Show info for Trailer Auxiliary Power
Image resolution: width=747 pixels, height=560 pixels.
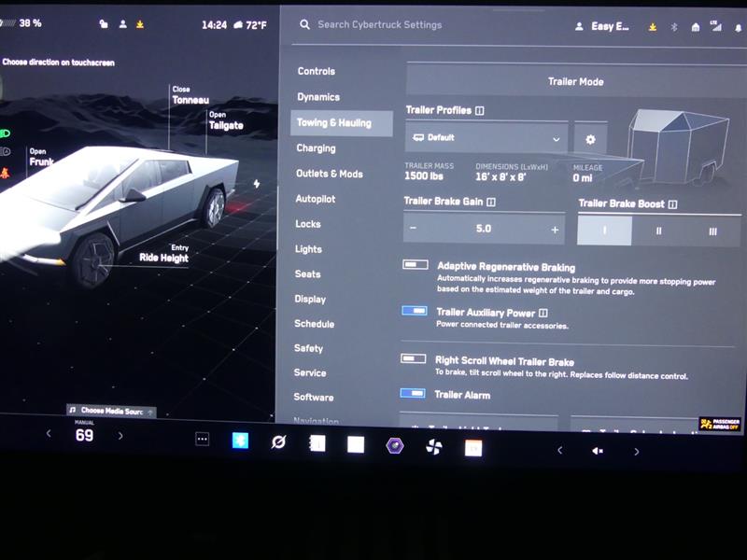(x=543, y=313)
